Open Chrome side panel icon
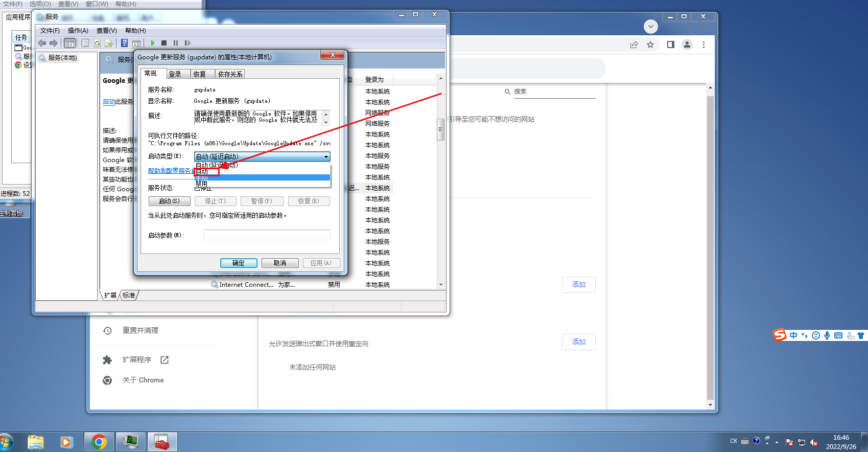This screenshot has width=868, height=452. tap(671, 45)
